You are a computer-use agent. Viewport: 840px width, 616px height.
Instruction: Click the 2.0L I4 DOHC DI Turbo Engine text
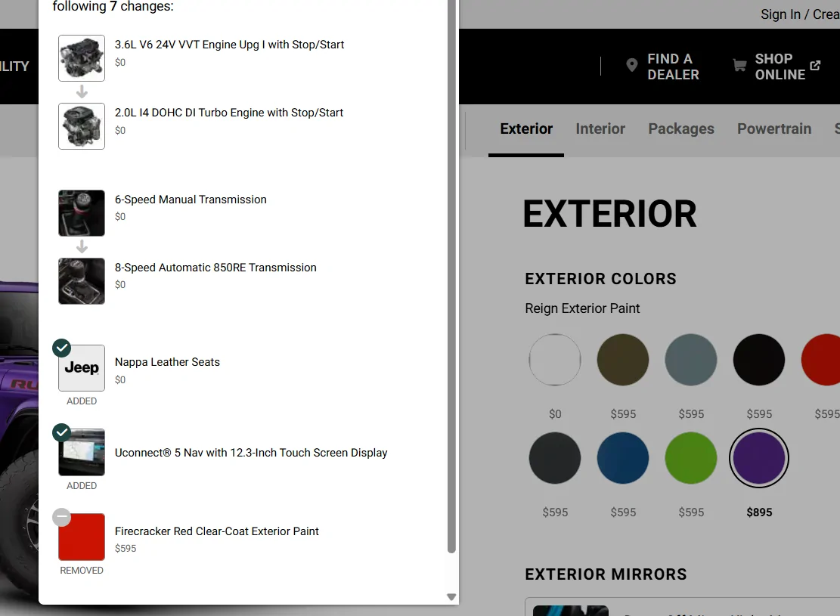pyautogui.click(x=229, y=113)
